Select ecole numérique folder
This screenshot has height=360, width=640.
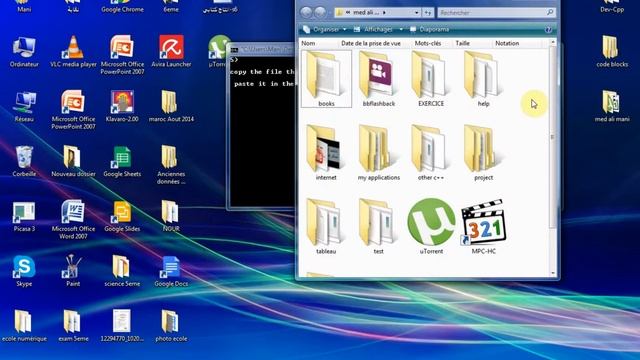[24, 326]
